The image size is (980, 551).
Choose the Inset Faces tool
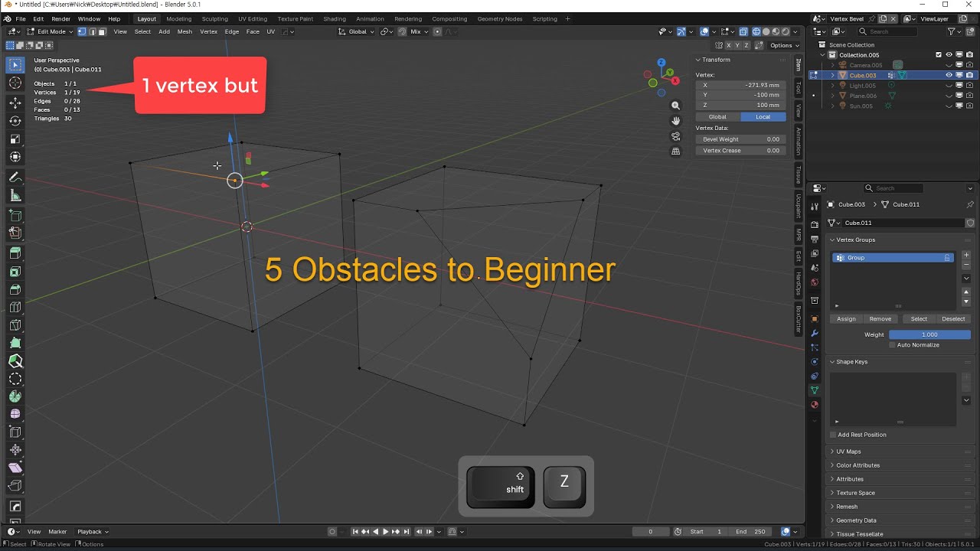click(x=15, y=272)
